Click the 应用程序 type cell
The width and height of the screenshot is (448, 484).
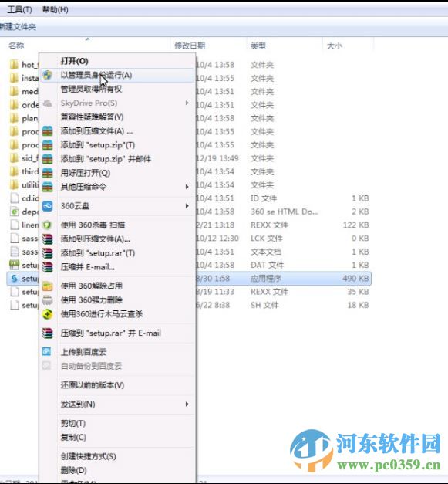tap(266, 279)
